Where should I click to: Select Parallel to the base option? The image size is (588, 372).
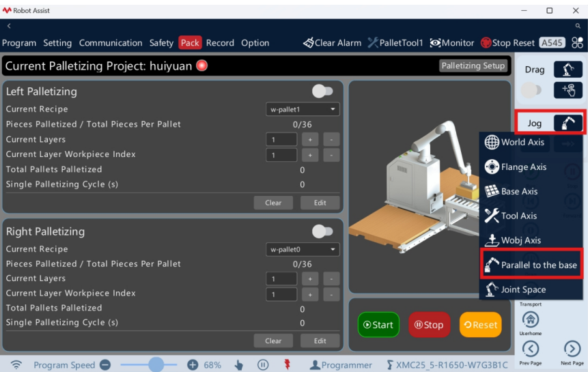pyautogui.click(x=531, y=264)
